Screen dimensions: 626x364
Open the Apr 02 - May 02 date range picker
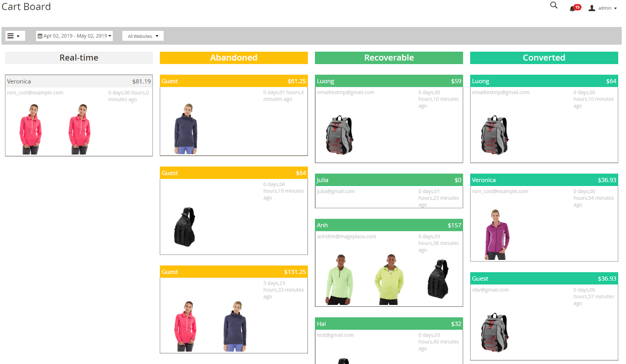coord(74,36)
